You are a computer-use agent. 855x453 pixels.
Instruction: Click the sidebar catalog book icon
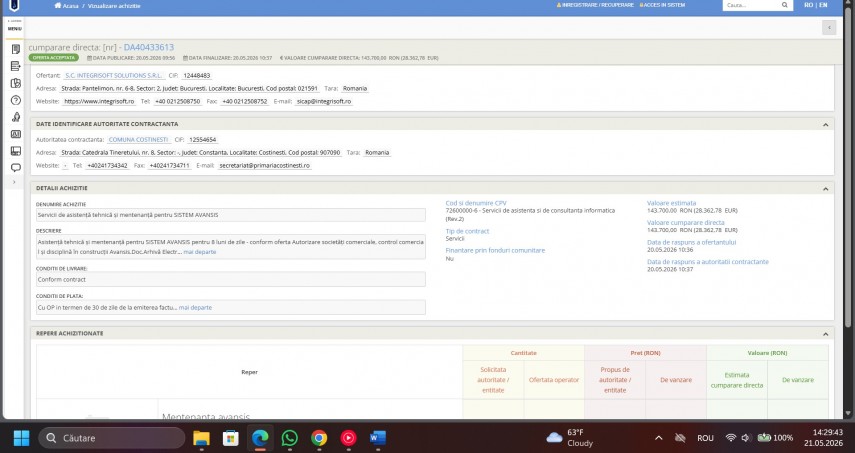(x=16, y=83)
